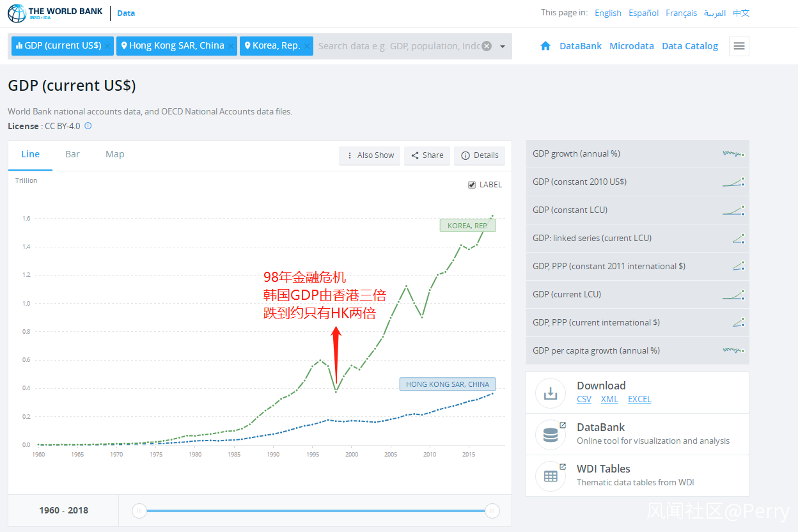Click the GDP (current US$) page heading
The height and width of the screenshot is (532, 798).
pyautogui.click(x=72, y=86)
